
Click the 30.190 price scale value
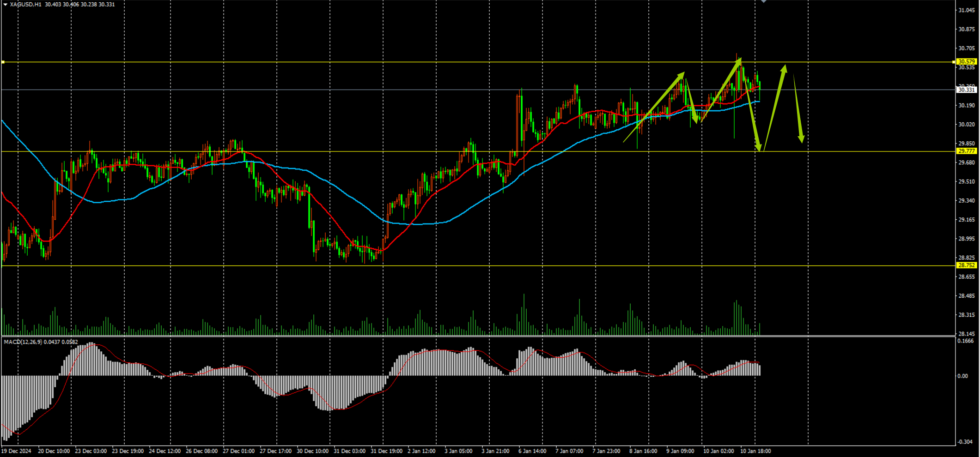tap(967, 105)
